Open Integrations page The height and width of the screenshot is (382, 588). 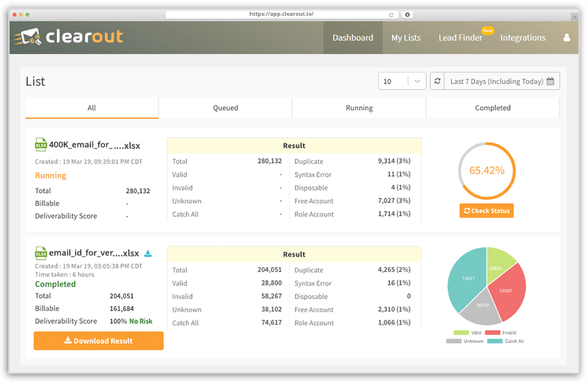(x=523, y=38)
